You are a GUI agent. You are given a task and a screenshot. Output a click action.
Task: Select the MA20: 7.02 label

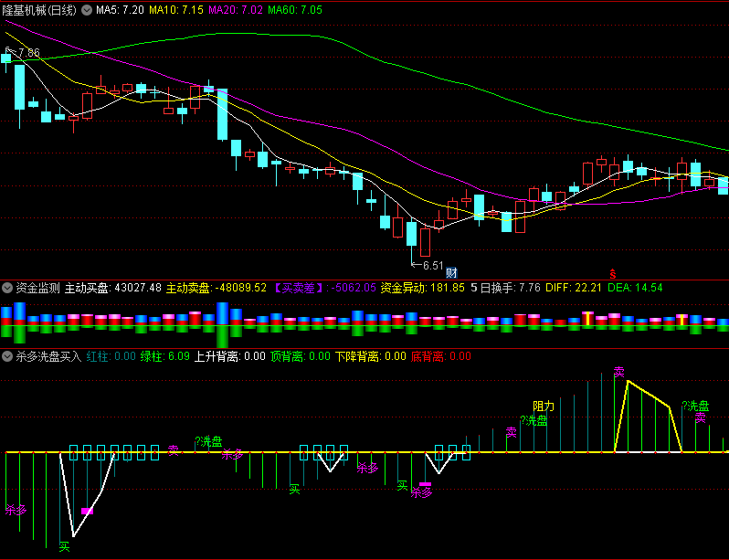[236, 10]
